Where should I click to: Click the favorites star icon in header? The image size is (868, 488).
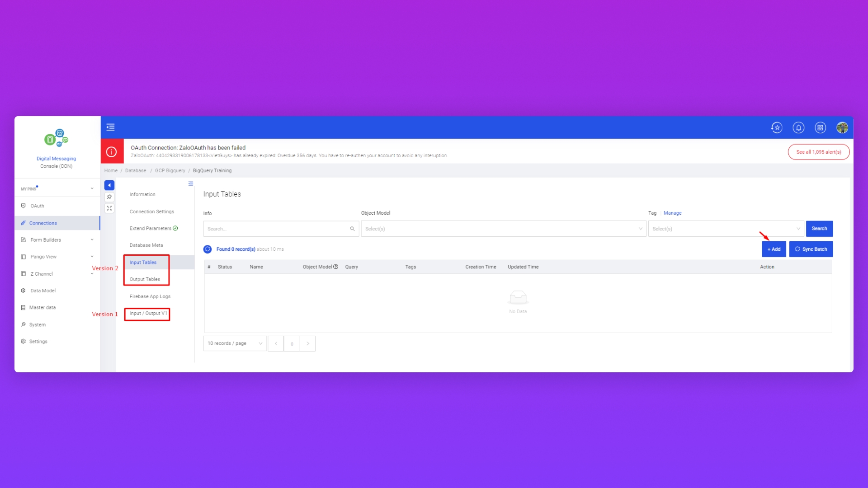pyautogui.click(x=777, y=128)
